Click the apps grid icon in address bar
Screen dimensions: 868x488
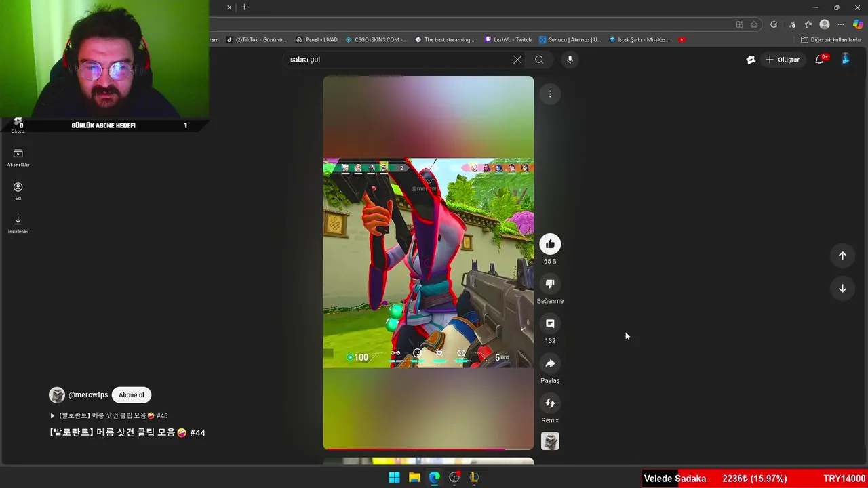739,24
